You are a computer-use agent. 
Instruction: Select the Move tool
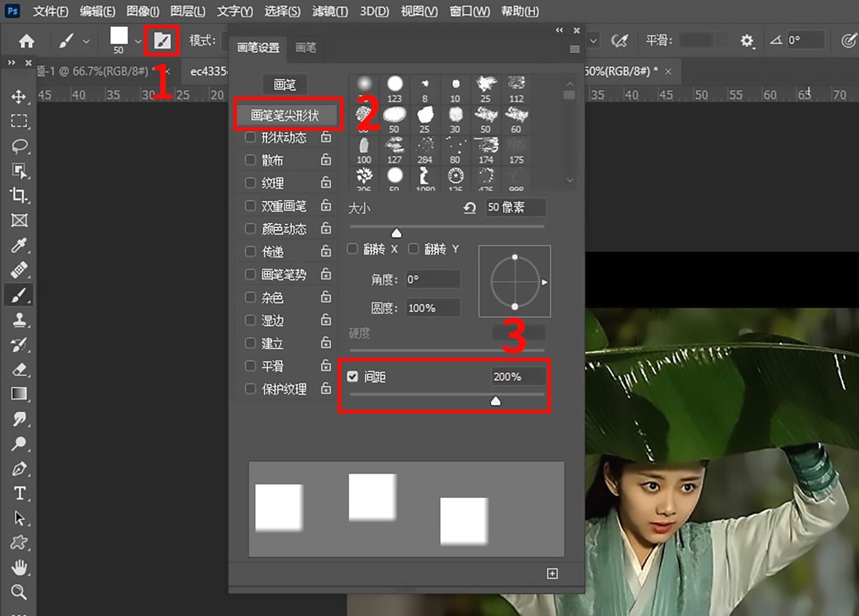(20, 98)
